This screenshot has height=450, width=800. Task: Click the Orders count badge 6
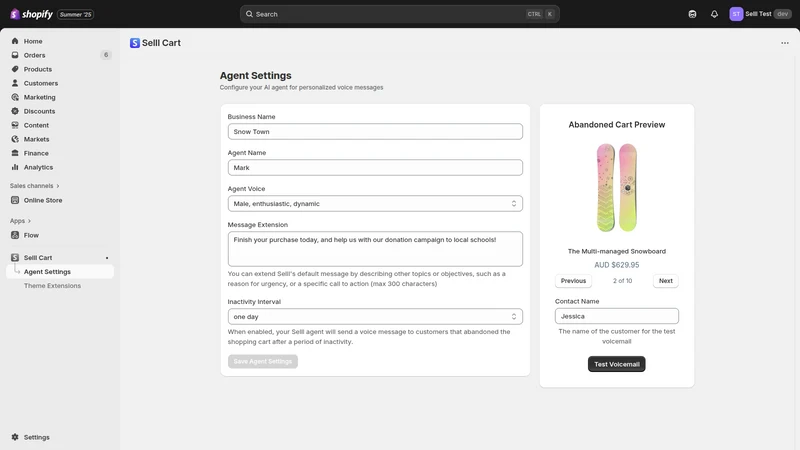point(106,55)
